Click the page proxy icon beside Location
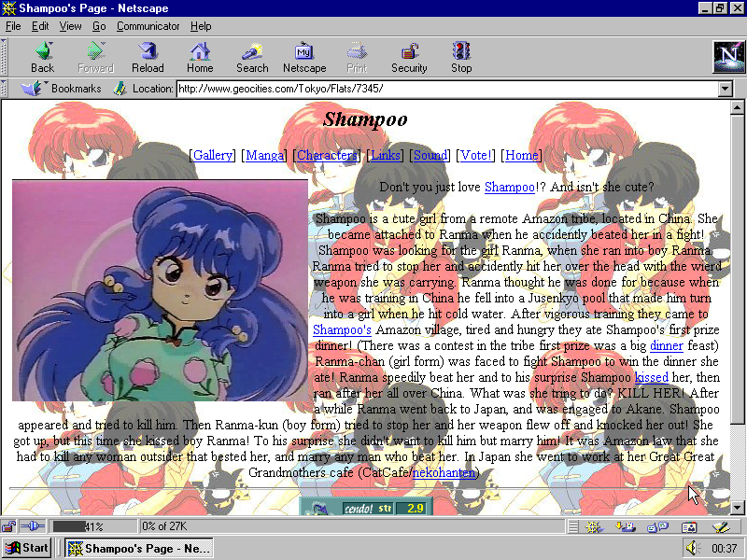The image size is (747, 560). coord(120,89)
